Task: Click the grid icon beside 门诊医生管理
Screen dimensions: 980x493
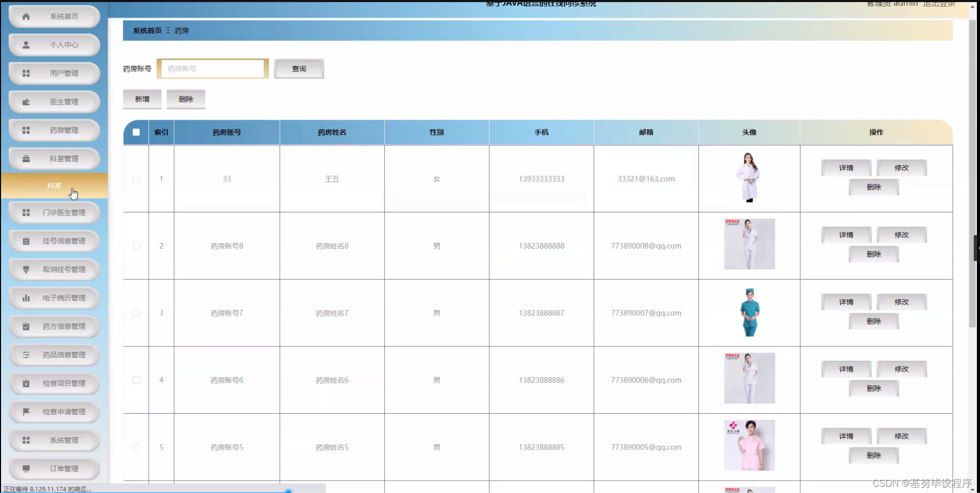Action: click(26, 213)
